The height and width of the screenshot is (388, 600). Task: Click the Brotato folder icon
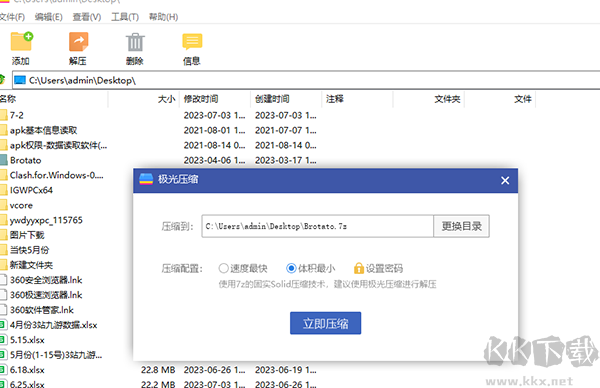3,160
